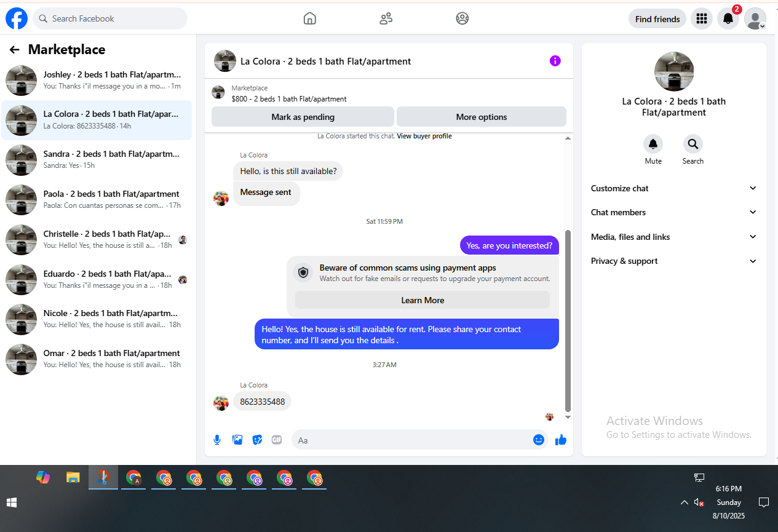Click the 8623335488 message bubble
Screen dimensions: 778x532
(x=263, y=402)
